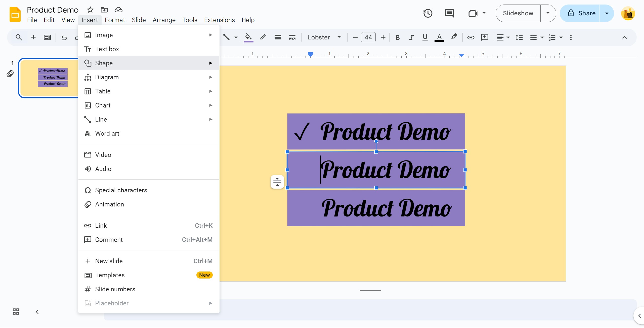Start a video call with camera icon

click(x=473, y=13)
